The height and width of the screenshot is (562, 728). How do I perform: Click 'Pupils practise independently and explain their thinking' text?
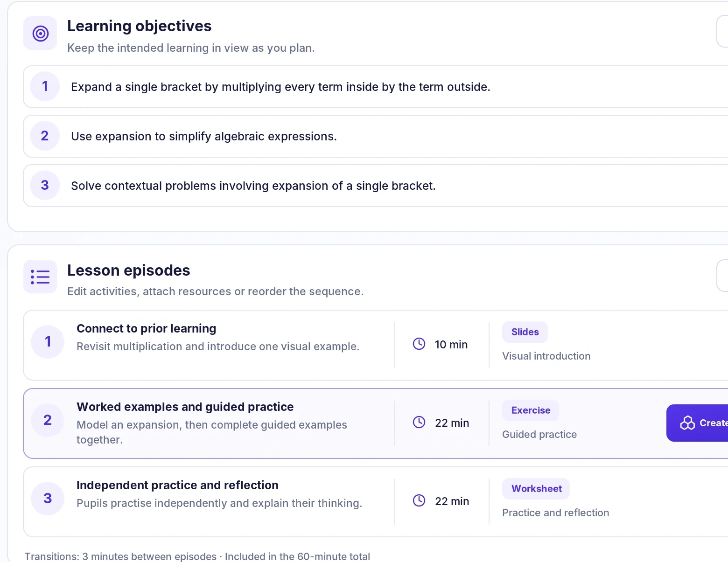[x=219, y=503]
